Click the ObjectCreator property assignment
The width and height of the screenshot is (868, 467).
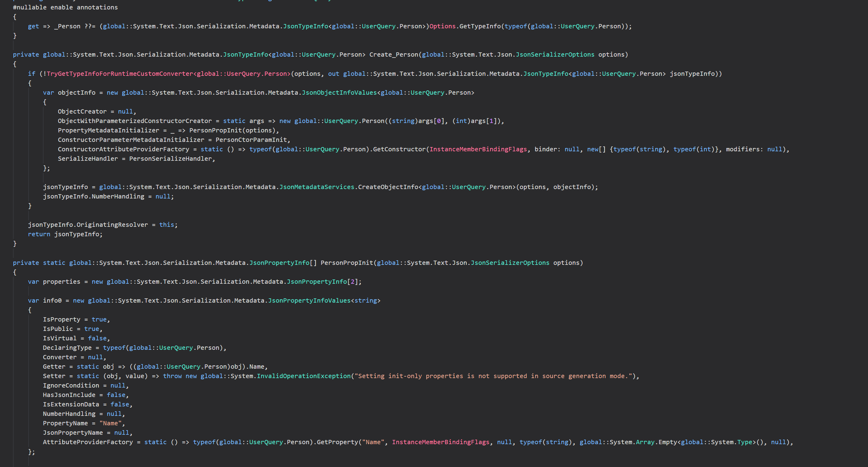click(x=82, y=111)
